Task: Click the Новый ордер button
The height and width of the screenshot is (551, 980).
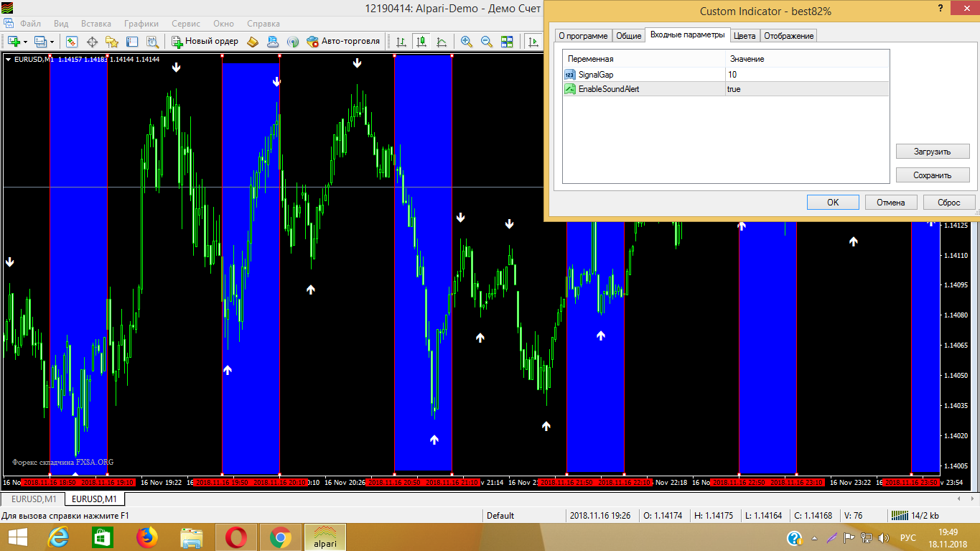Action: 205,42
